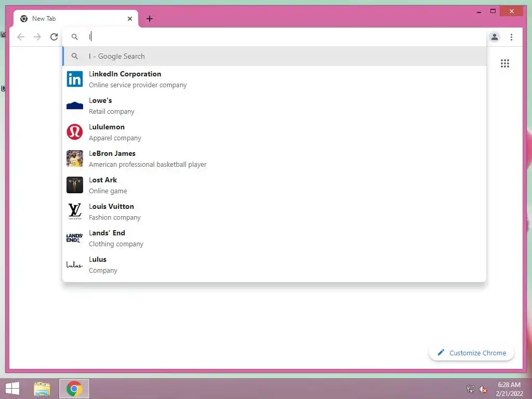Click the back navigation arrow
This screenshot has width=532, height=399.
[x=21, y=37]
